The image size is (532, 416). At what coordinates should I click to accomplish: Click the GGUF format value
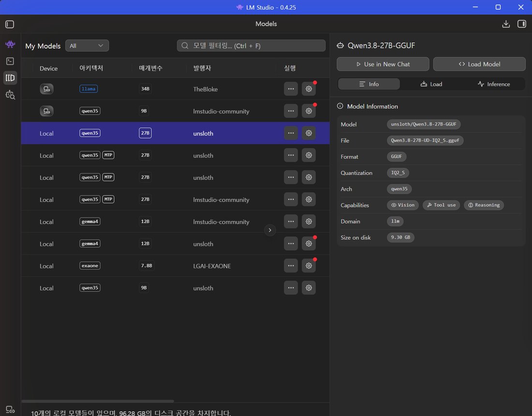click(396, 157)
